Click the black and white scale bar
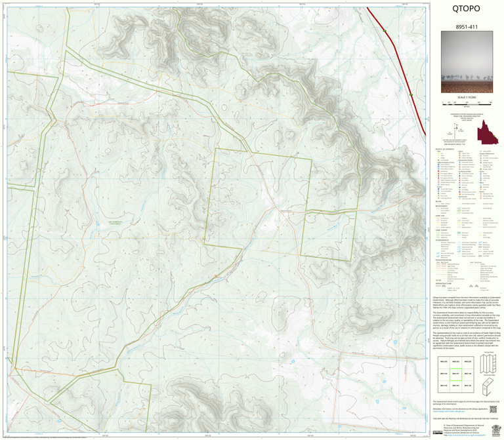This screenshot has height=440, width=504. [x=467, y=103]
